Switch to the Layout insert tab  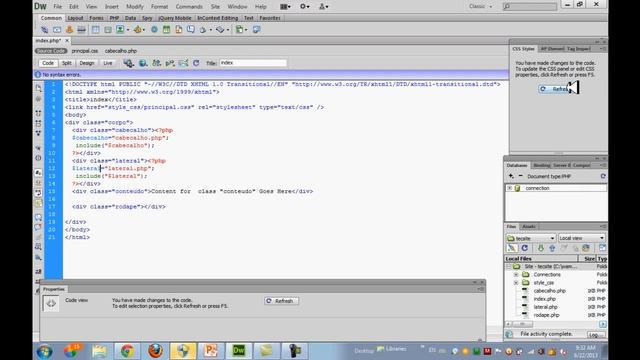point(75,18)
